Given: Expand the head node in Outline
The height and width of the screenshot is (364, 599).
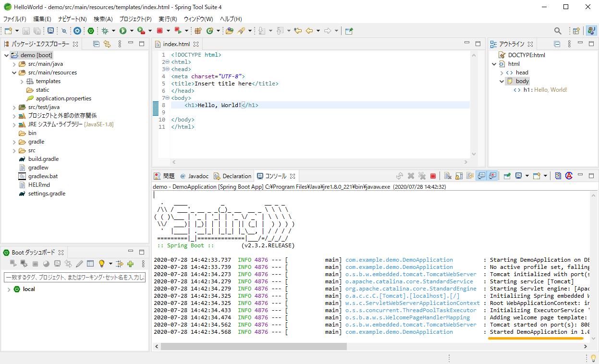Looking at the screenshot, I should click(502, 73).
